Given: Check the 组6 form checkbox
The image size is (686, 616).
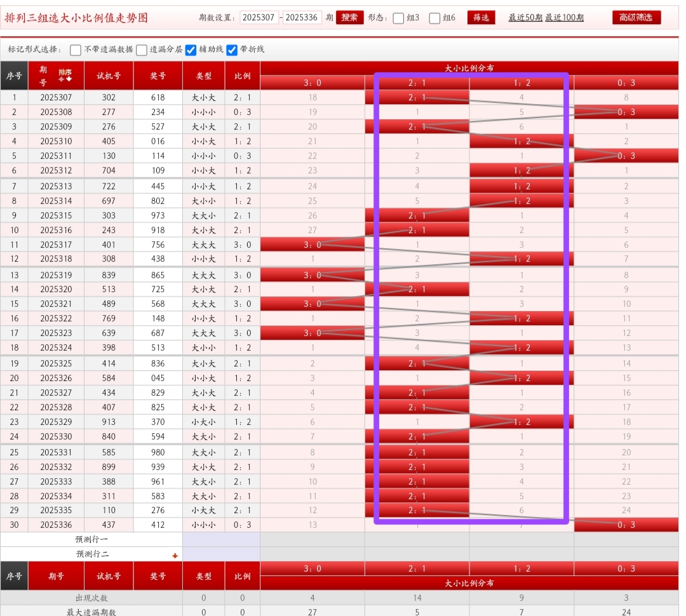Looking at the screenshot, I should 434,18.
